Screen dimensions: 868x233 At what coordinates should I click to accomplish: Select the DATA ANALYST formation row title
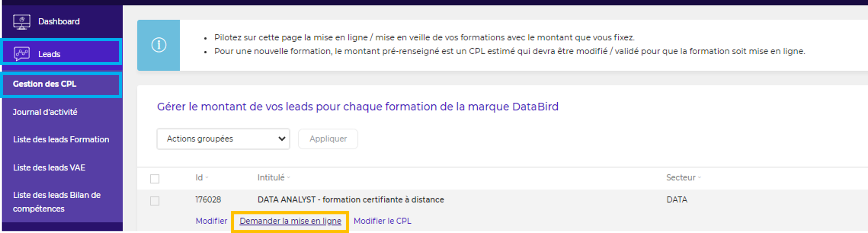[x=350, y=199]
